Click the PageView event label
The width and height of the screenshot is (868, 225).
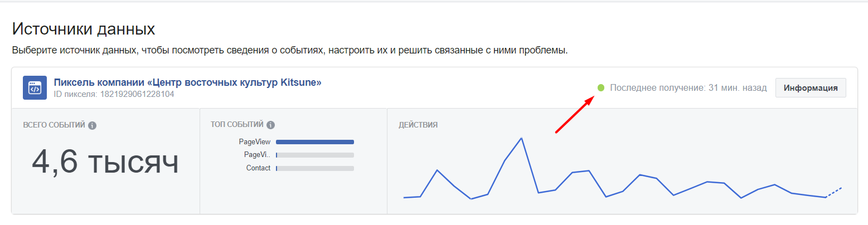click(254, 141)
